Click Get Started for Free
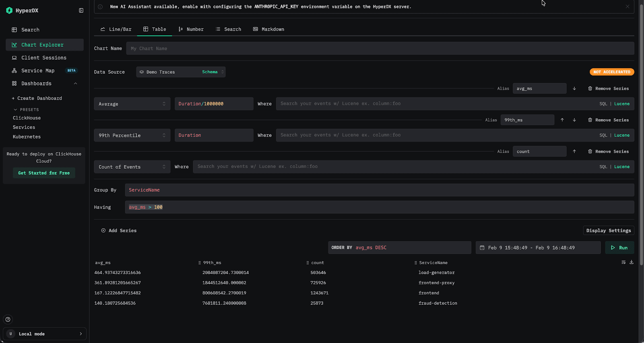The height and width of the screenshot is (343, 644). 44,173
